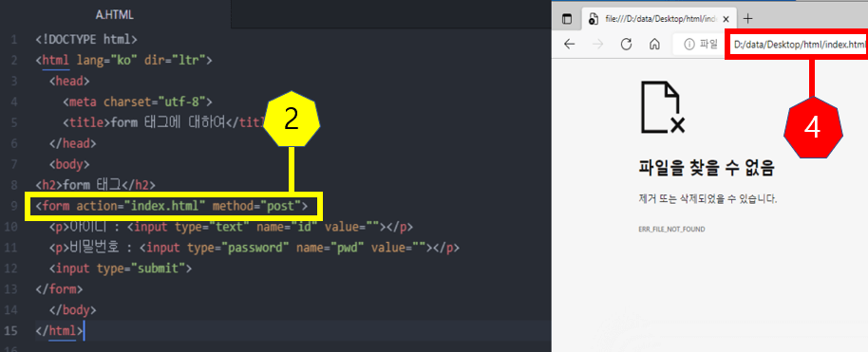Image resolution: width=868 pixels, height=352 pixels.
Task: Click the title form 태그에 대하여 line
Action: tap(164, 123)
